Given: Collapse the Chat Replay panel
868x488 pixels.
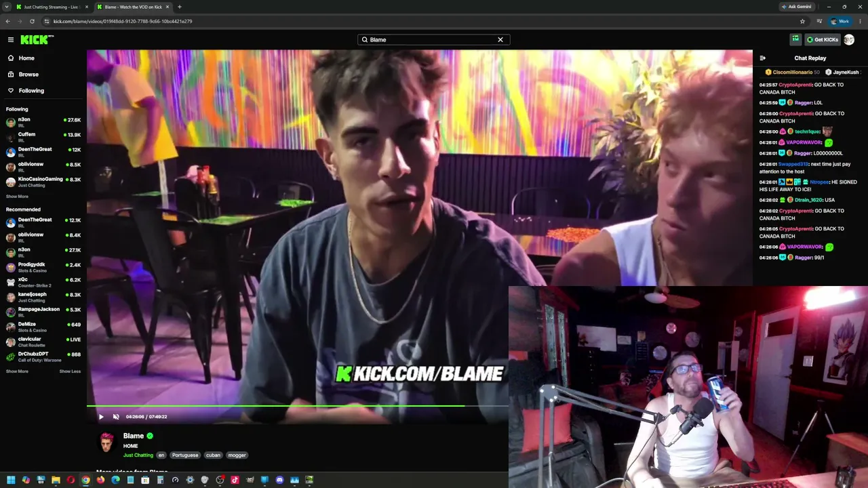Looking at the screenshot, I should (763, 58).
